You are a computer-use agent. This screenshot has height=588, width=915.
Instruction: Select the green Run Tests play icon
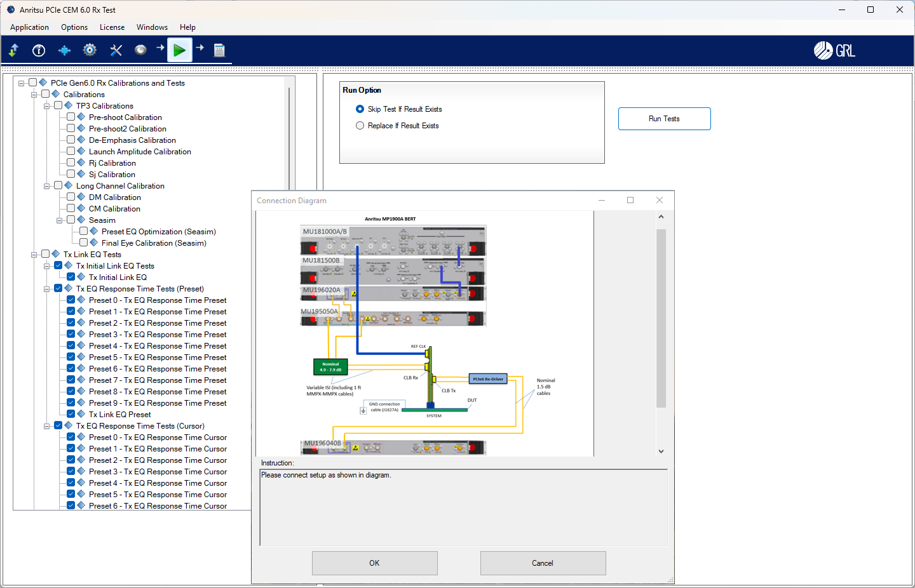tap(179, 50)
